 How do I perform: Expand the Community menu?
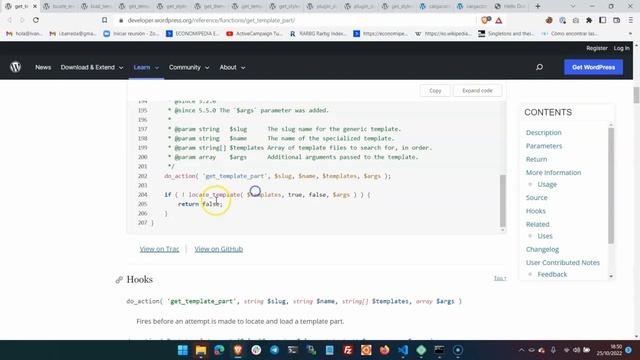(189, 67)
